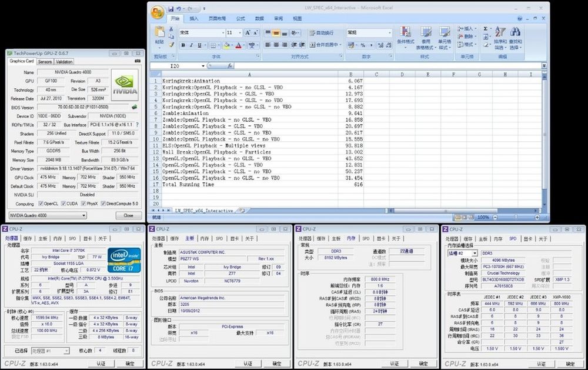Click the percent style icon
Image resolution: width=588 pixels, height=370 pixels.
(363, 45)
